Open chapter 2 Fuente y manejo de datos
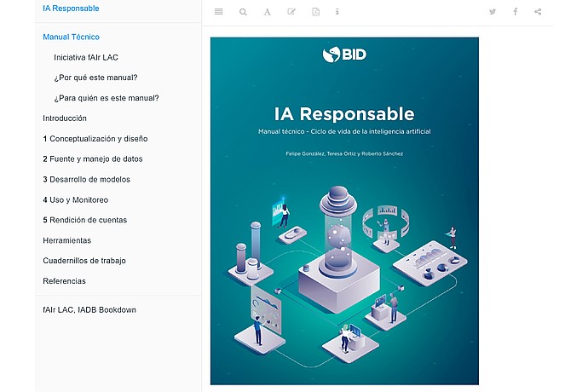 93,159
